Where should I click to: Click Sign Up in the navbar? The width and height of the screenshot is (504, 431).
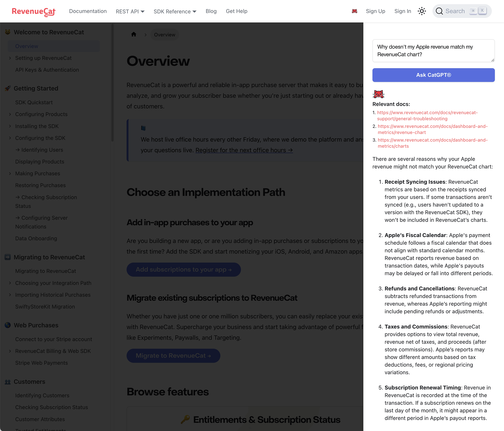click(376, 11)
